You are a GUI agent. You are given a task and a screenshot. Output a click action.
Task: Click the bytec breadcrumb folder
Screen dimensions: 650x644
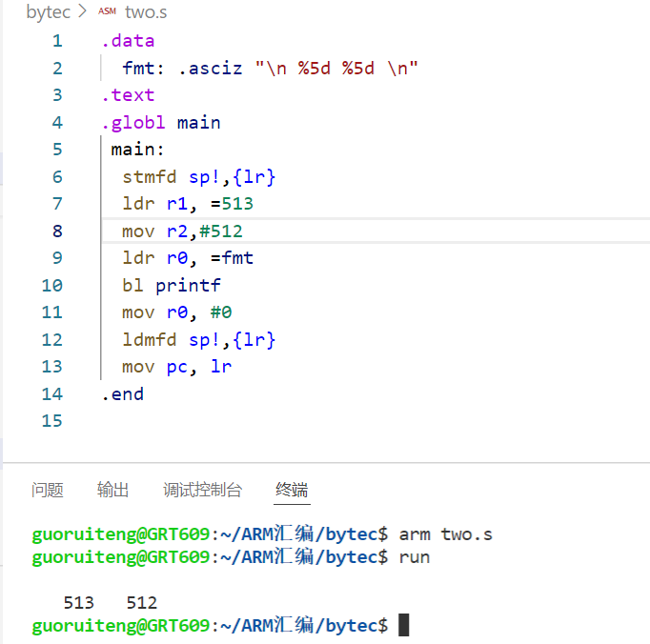click(x=48, y=12)
